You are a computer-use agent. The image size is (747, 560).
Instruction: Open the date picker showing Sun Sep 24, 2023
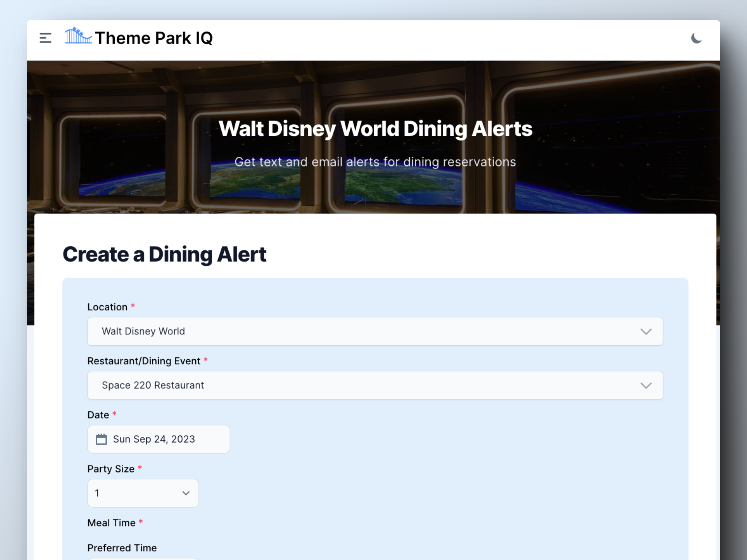[x=159, y=439]
